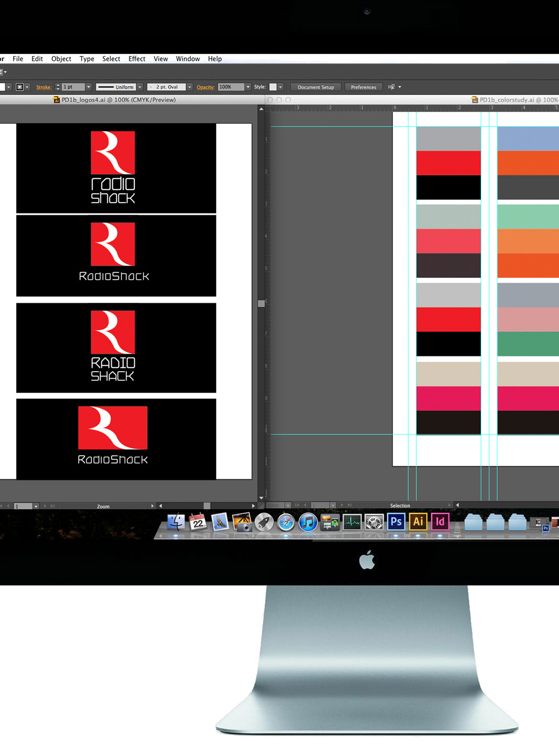Click the Document Setup button
The width and height of the screenshot is (559, 756).
(316, 87)
